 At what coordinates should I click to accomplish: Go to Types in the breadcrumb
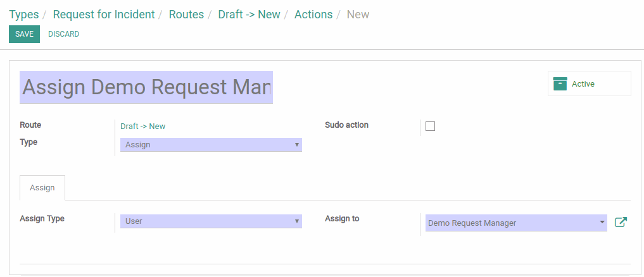click(24, 15)
